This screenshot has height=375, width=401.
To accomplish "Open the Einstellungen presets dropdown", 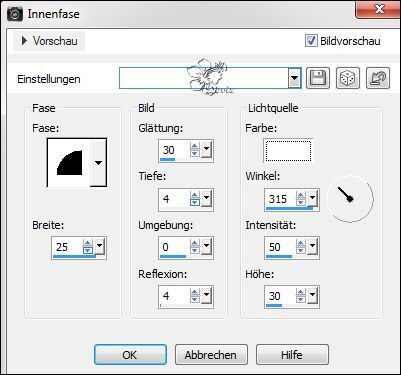I will tap(294, 78).
